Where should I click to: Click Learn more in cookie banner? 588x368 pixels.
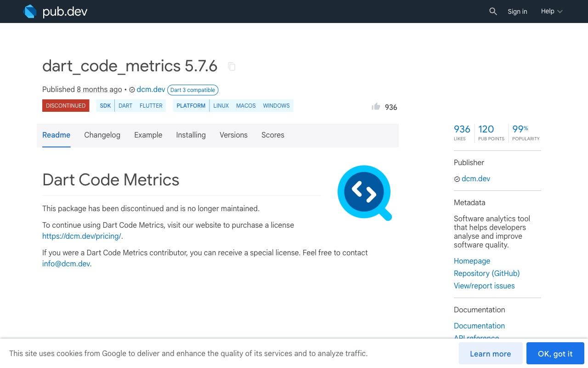[x=490, y=353]
